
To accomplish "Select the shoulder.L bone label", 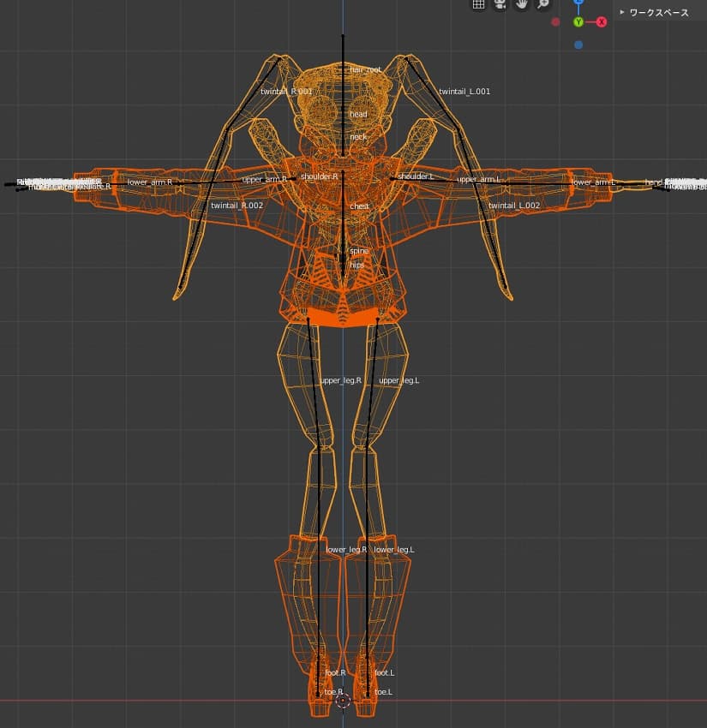I will [416, 176].
